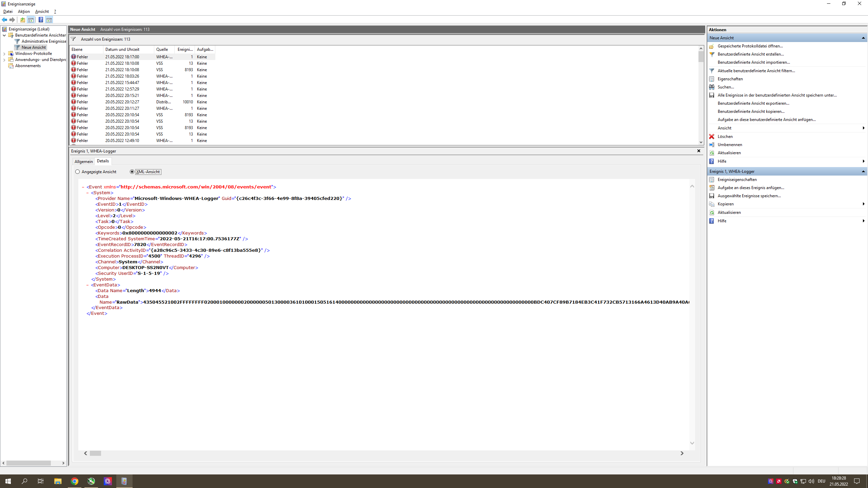Click the XML horizontal scrollbar thumb
The height and width of the screenshot is (488, 868).
point(95,453)
